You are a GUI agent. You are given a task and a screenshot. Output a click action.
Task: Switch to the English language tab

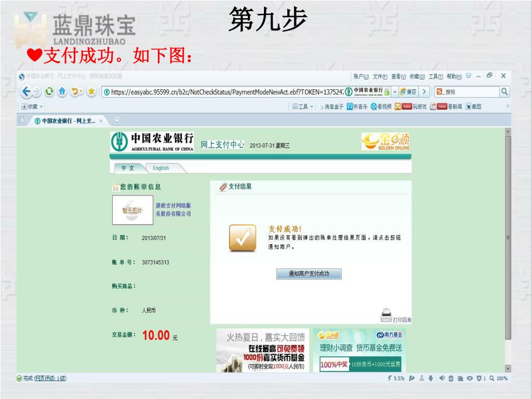[161, 168]
